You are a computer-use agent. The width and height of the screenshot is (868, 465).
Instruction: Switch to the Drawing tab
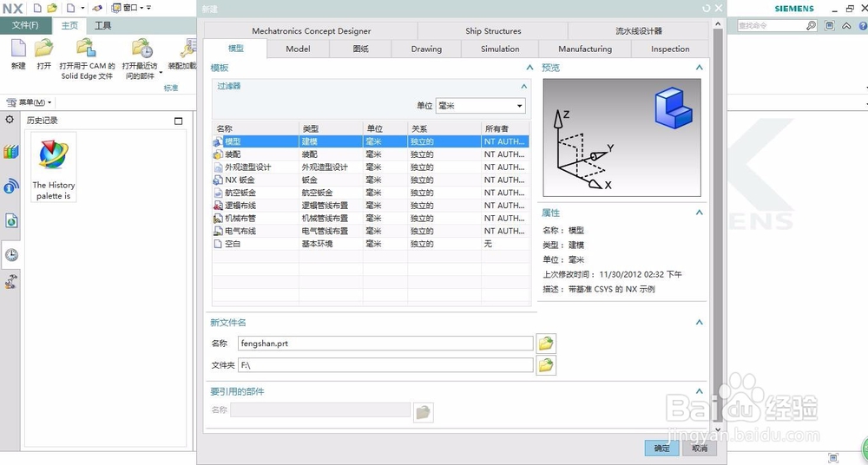click(426, 49)
